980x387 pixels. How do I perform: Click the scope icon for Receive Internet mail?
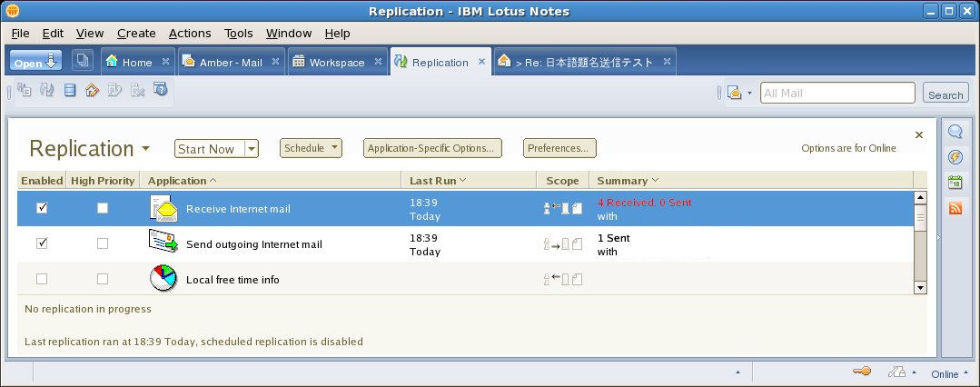click(562, 208)
